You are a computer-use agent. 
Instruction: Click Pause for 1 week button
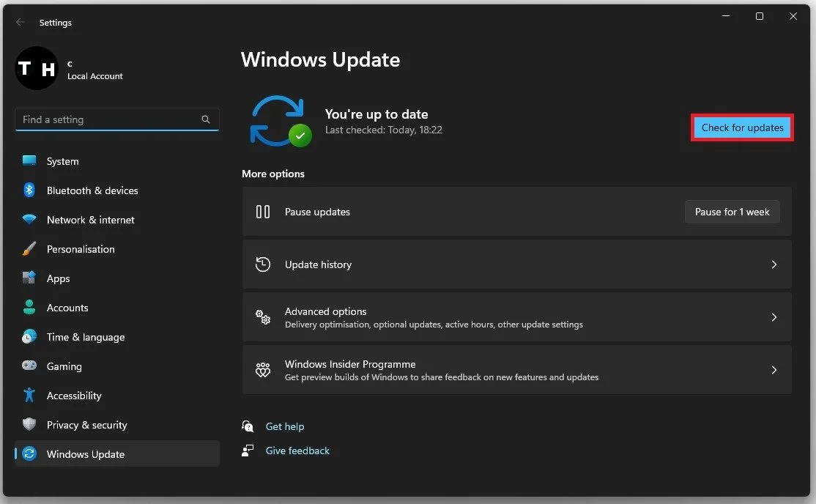click(732, 212)
